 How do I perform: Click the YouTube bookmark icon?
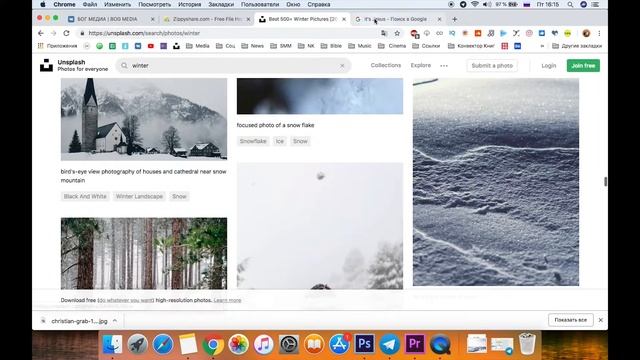tap(151, 46)
